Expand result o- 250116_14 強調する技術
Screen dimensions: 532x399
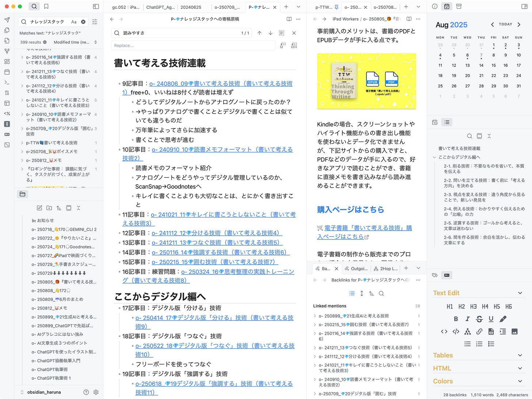coord(22,57)
